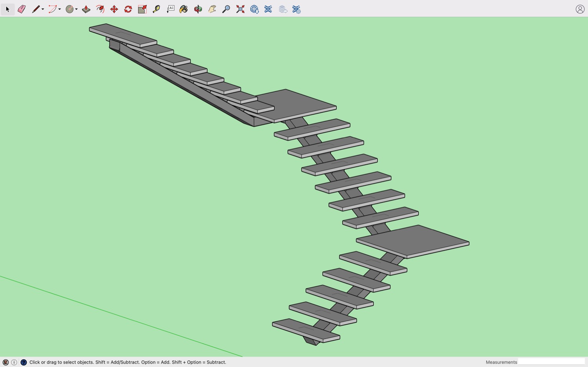The width and height of the screenshot is (588, 367).
Task: Click the Zoom Extents tool
Action: point(240,9)
